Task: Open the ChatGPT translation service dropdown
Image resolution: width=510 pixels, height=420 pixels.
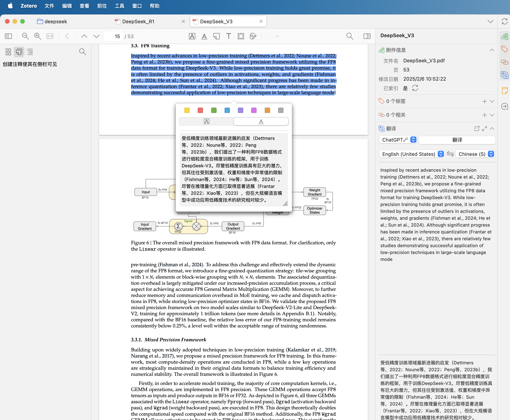Action: (x=398, y=140)
